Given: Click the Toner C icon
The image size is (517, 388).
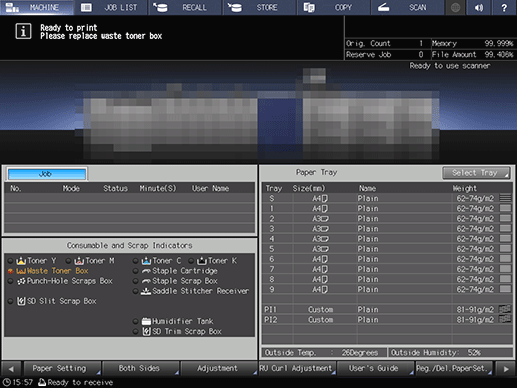Looking at the screenshot, I should 146,261.
